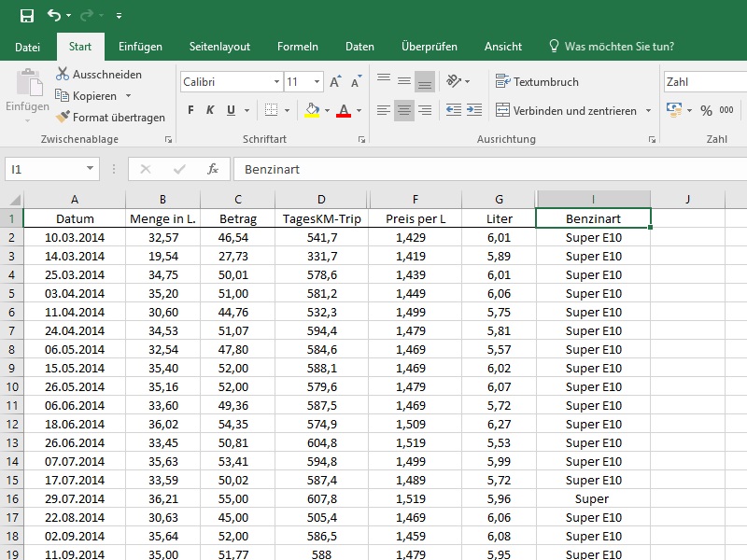Select the Daten ribbon tab
This screenshot has height=560, width=747.
[359, 47]
